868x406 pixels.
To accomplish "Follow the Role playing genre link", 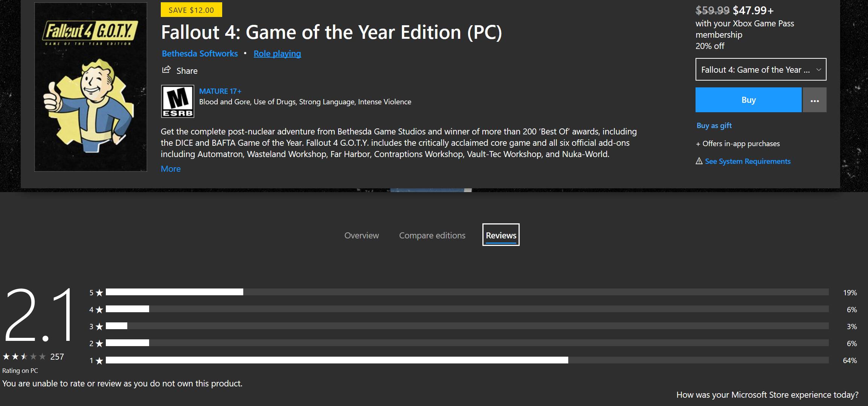I will (x=277, y=53).
